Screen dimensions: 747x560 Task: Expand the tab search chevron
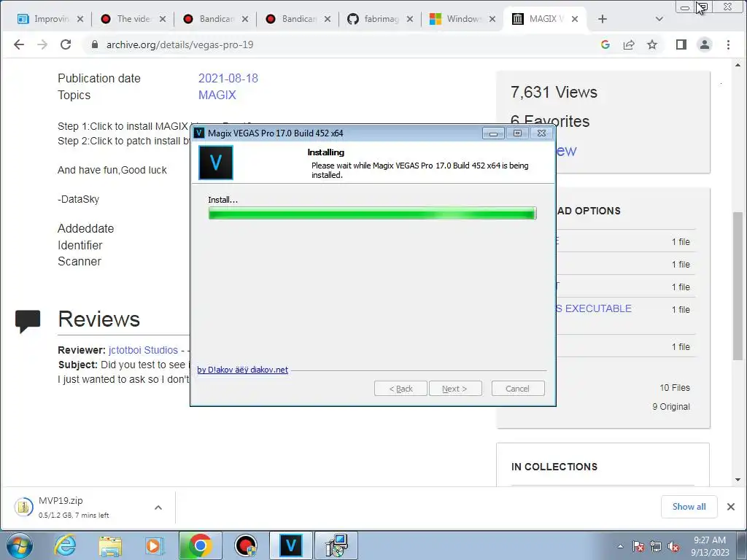[x=659, y=19]
